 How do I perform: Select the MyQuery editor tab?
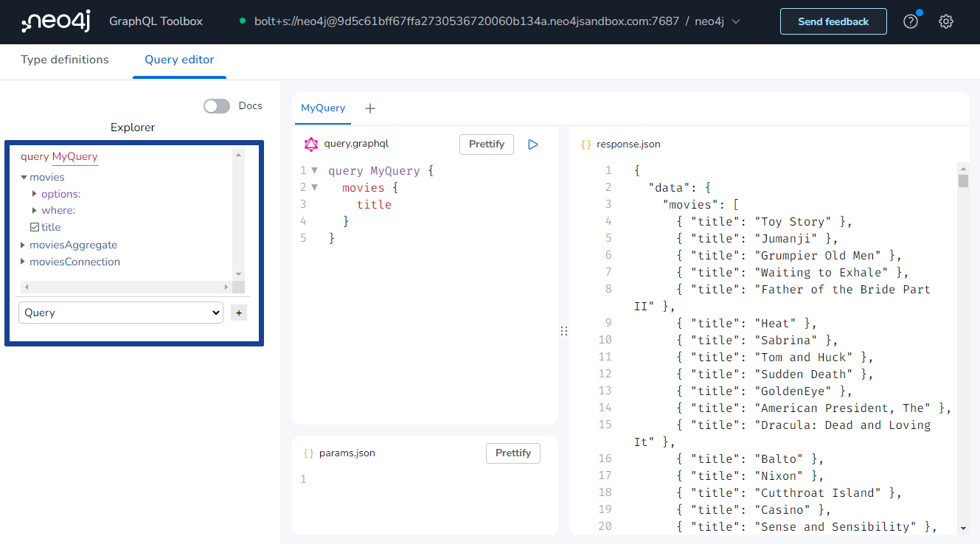pos(323,108)
